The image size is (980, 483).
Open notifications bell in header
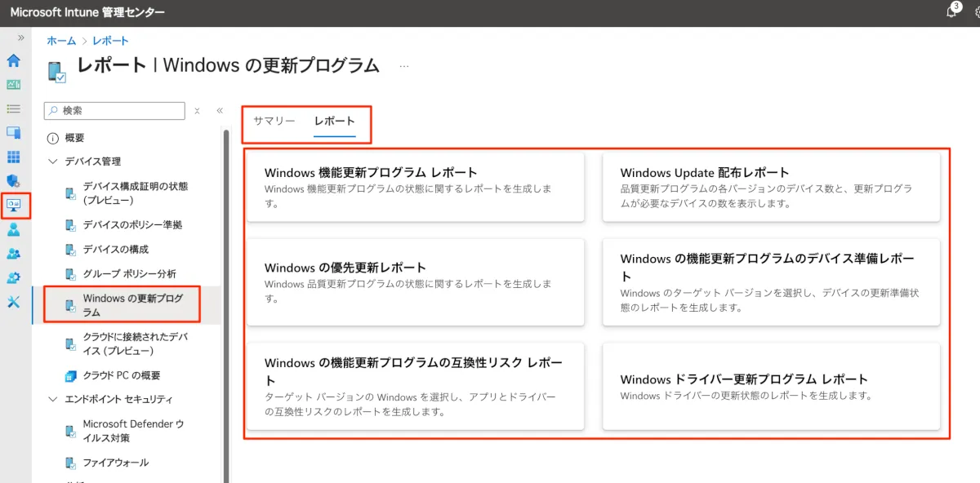click(951, 11)
